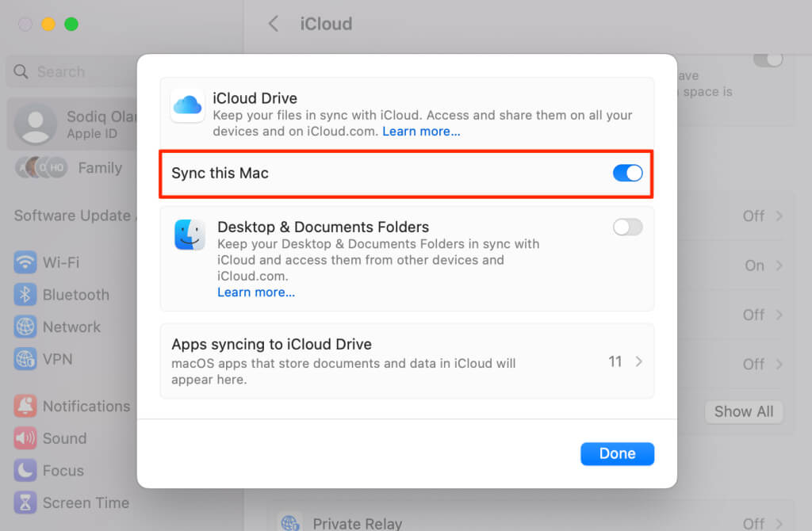Click the iCloud Drive cloud icon
Screen dimensions: 812x531
[187, 105]
